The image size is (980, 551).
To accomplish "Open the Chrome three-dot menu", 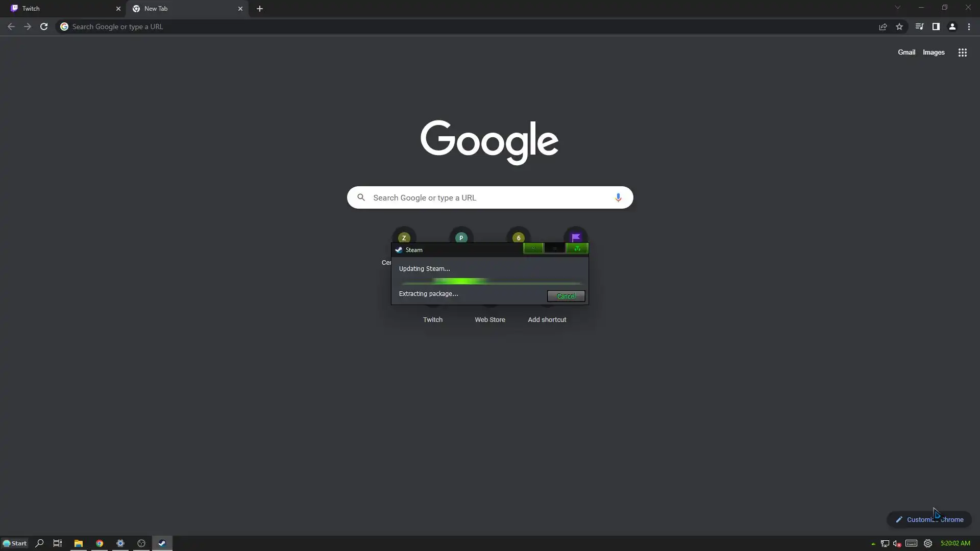I will [x=969, y=27].
